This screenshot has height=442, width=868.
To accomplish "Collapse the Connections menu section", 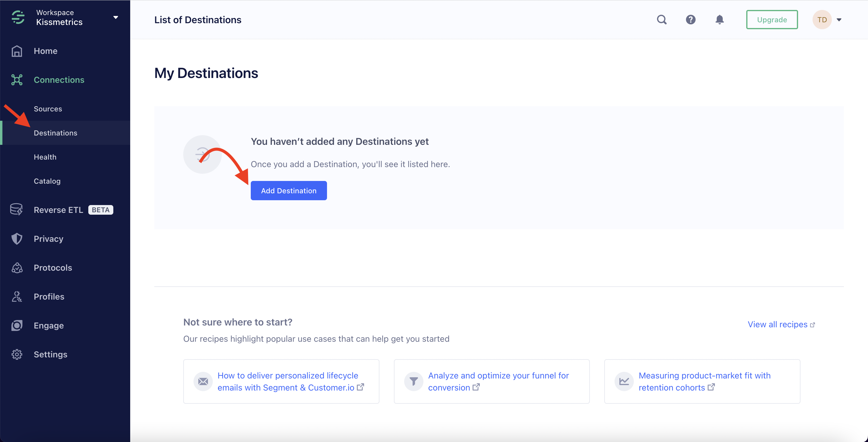I will pos(59,80).
